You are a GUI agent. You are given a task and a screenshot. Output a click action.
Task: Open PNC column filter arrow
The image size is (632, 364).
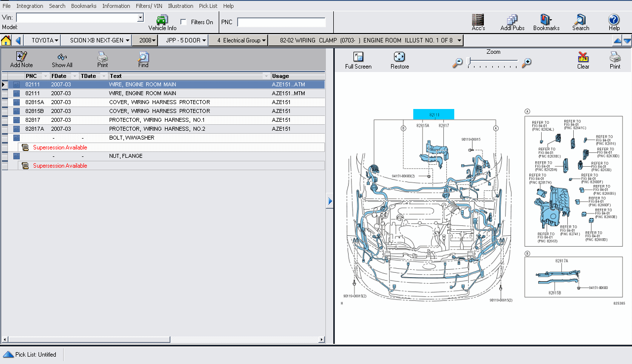[46, 76]
